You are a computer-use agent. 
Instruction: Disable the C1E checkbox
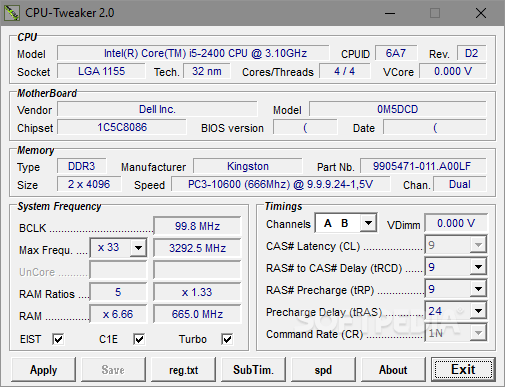[139, 339]
